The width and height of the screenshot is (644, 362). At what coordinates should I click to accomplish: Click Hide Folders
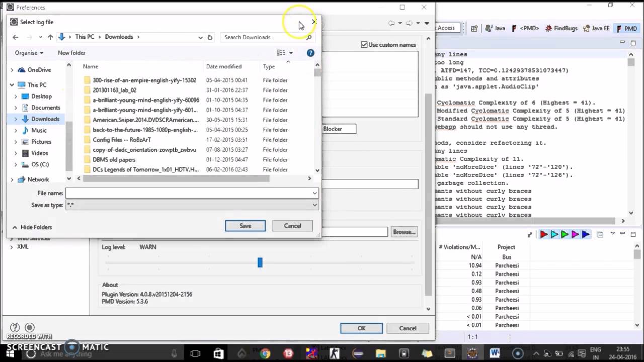coord(32,227)
